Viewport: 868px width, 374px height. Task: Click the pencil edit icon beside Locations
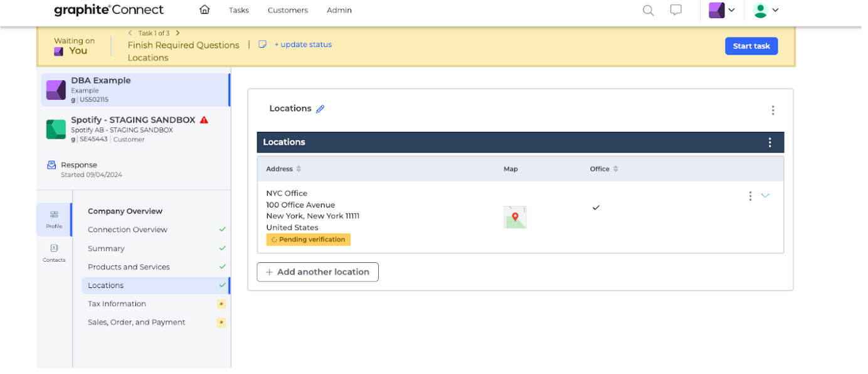320,109
